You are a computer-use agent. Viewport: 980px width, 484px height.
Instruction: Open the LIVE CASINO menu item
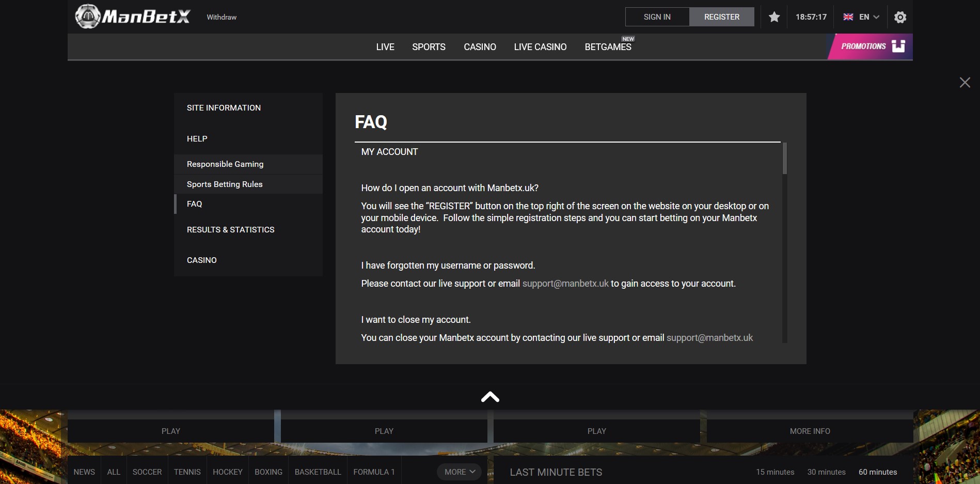[x=540, y=47]
